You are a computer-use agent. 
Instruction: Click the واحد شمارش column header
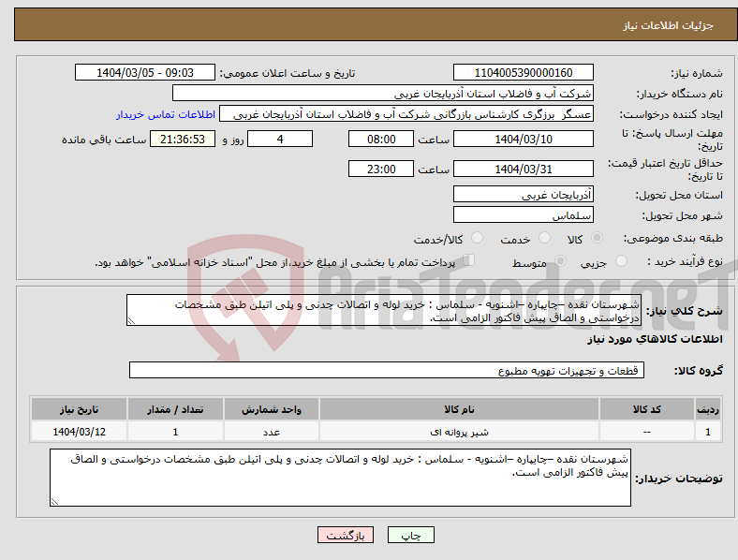click(x=271, y=409)
